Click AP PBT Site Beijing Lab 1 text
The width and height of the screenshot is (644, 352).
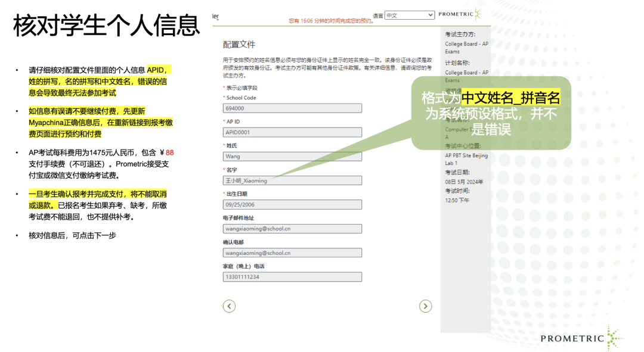466,159
